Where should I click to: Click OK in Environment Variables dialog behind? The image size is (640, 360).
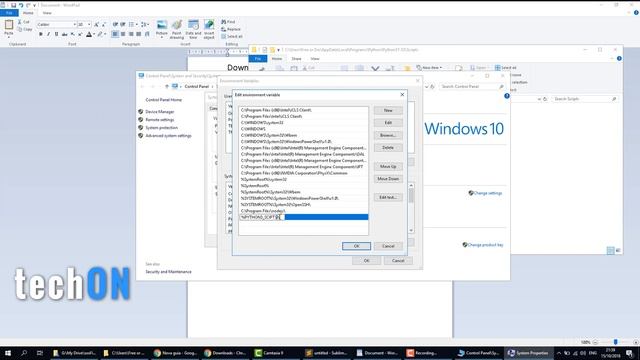coord(366,260)
